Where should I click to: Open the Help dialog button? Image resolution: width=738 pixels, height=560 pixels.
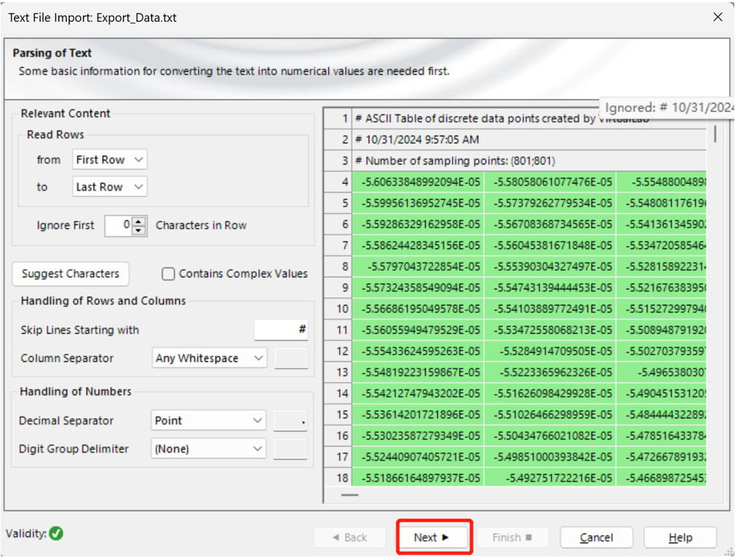tap(680, 537)
